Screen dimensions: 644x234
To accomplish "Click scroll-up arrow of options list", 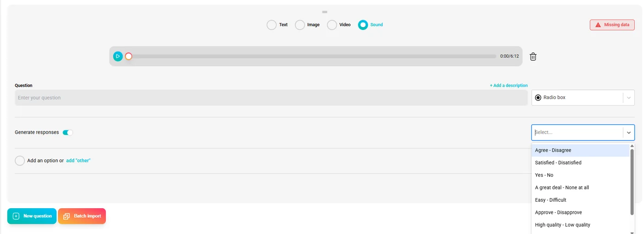I will click(632, 146).
